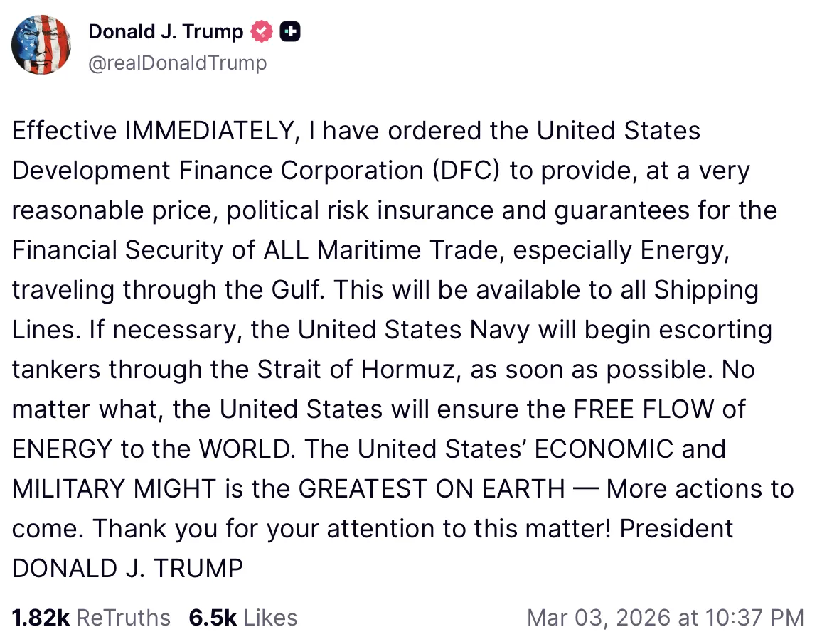The image size is (822, 644).
Task: Click the "MILITARY MIGHT" text
Action: (x=114, y=489)
